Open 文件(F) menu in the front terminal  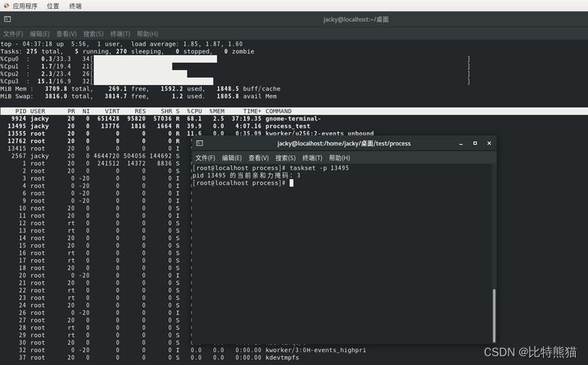point(205,158)
